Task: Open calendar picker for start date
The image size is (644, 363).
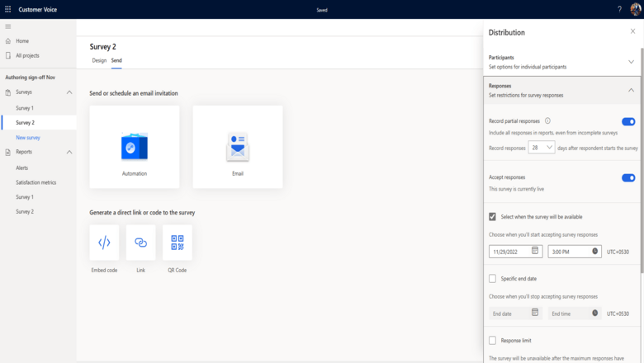Action: [535, 251]
